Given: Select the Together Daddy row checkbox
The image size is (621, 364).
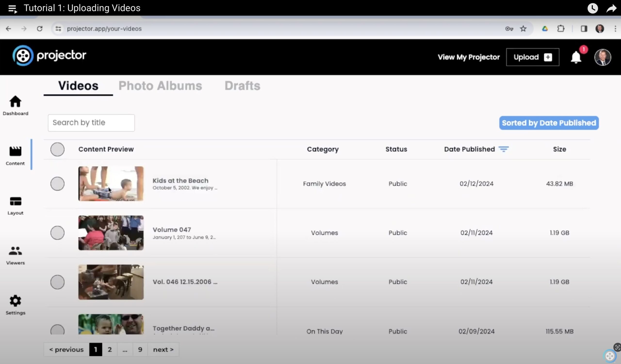Looking at the screenshot, I should [57, 329].
